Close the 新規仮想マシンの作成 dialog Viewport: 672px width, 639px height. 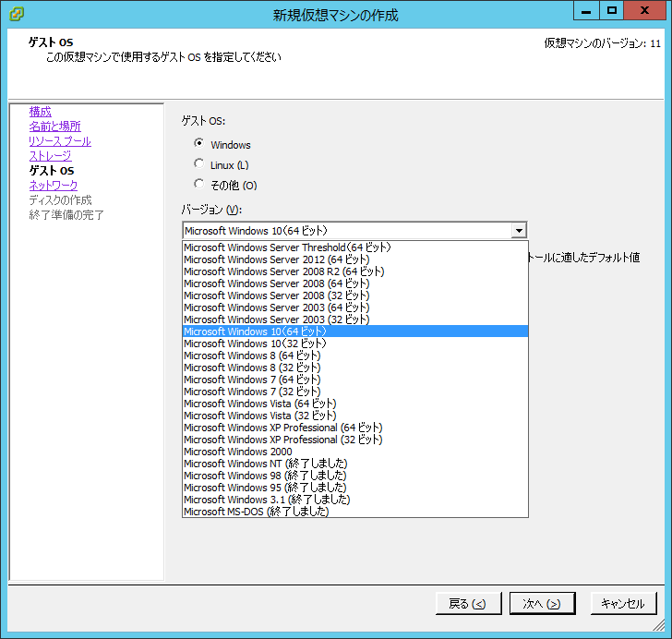tap(645, 10)
